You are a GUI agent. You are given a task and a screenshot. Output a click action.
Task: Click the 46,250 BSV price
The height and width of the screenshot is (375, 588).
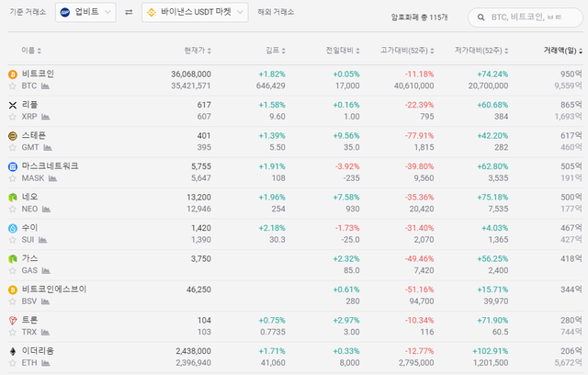[x=198, y=290]
